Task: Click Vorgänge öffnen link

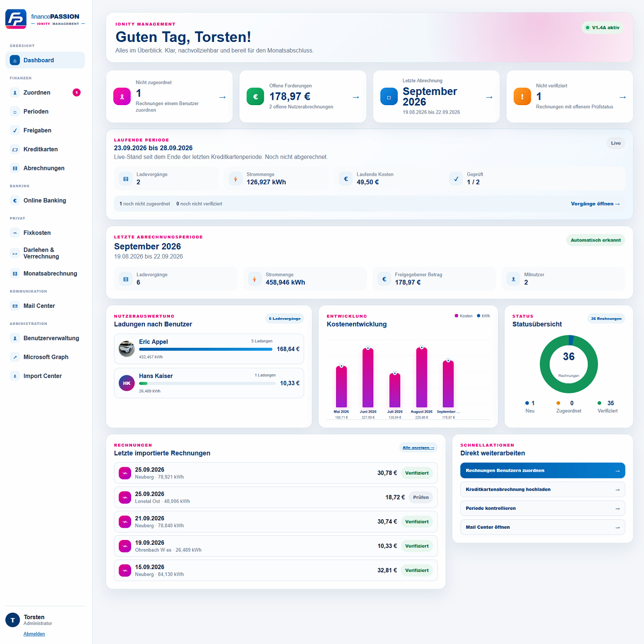Action: [x=595, y=204]
